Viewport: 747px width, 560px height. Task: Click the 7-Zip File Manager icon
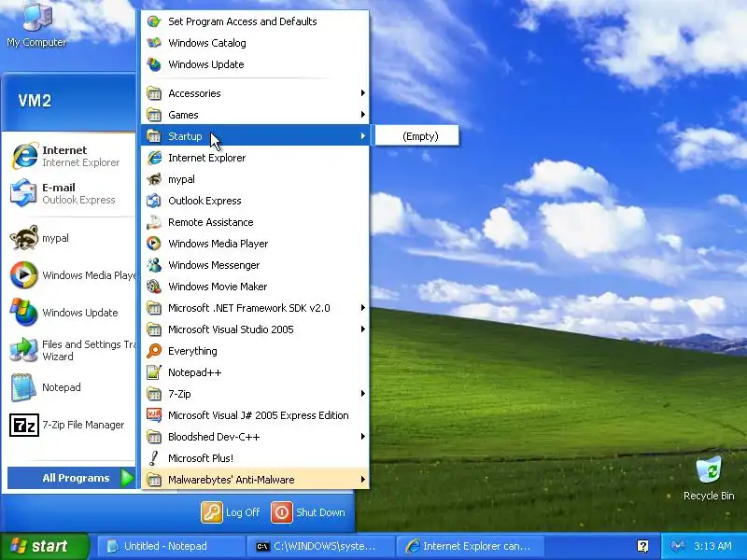click(24, 425)
